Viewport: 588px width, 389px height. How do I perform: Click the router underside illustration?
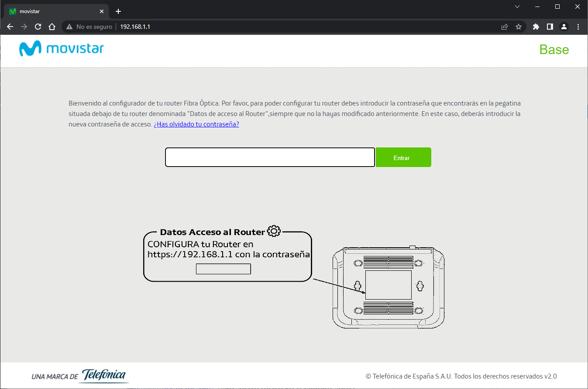click(389, 287)
